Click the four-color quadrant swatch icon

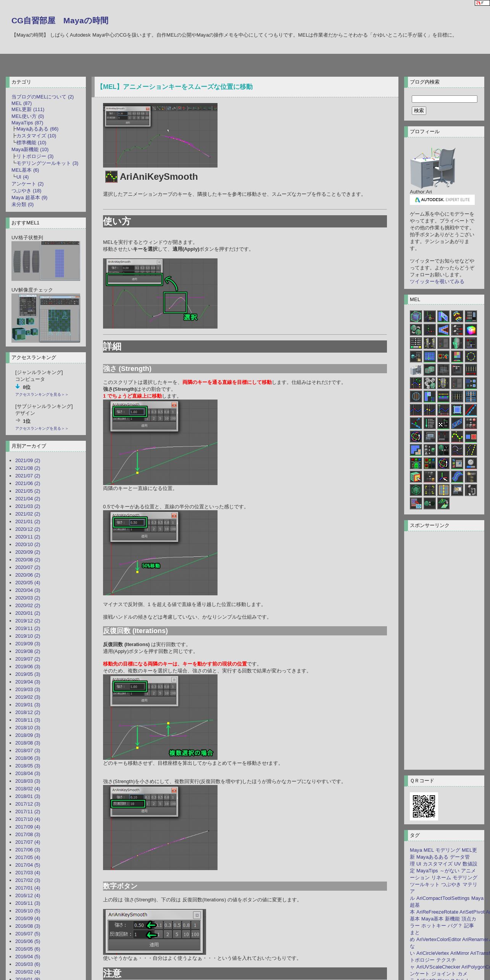[457, 356]
